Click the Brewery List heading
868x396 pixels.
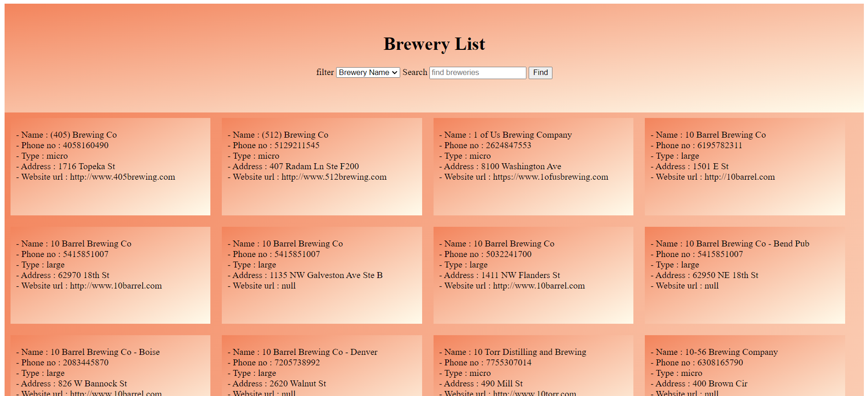pos(434,44)
